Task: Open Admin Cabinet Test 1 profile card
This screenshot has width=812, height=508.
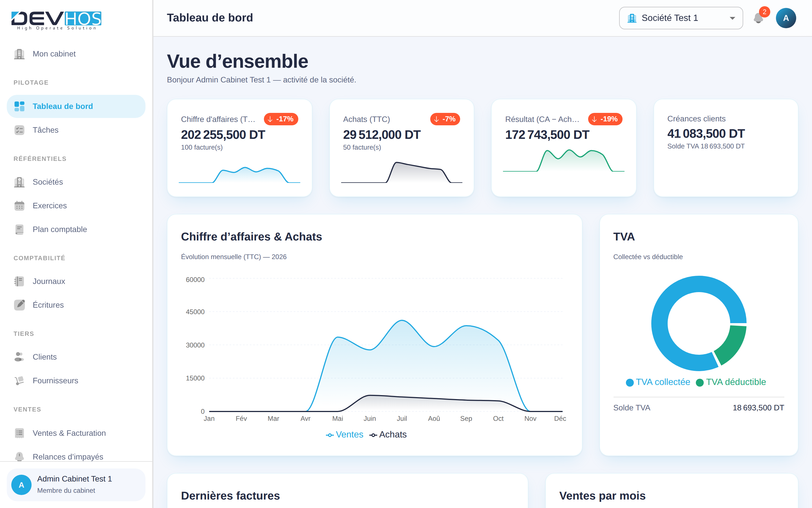Action: tap(76, 485)
